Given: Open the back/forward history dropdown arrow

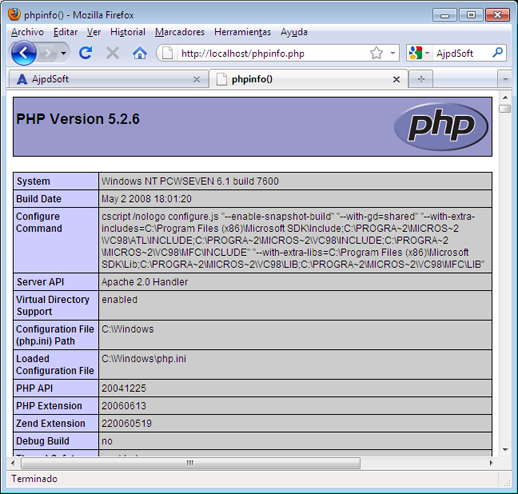Looking at the screenshot, I should (63, 53).
